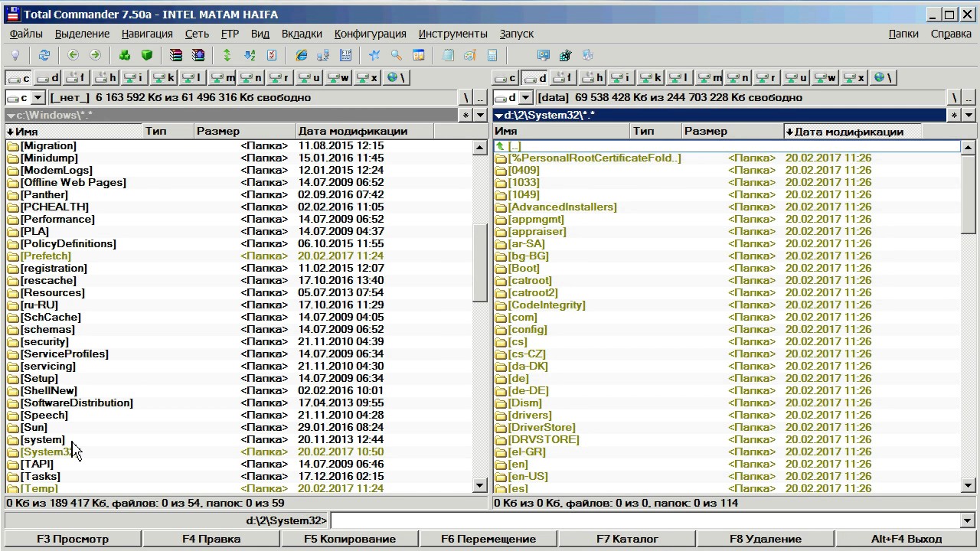This screenshot has width=980, height=551.
Task: Click the F8 Удаление button
Action: [766, 539]
